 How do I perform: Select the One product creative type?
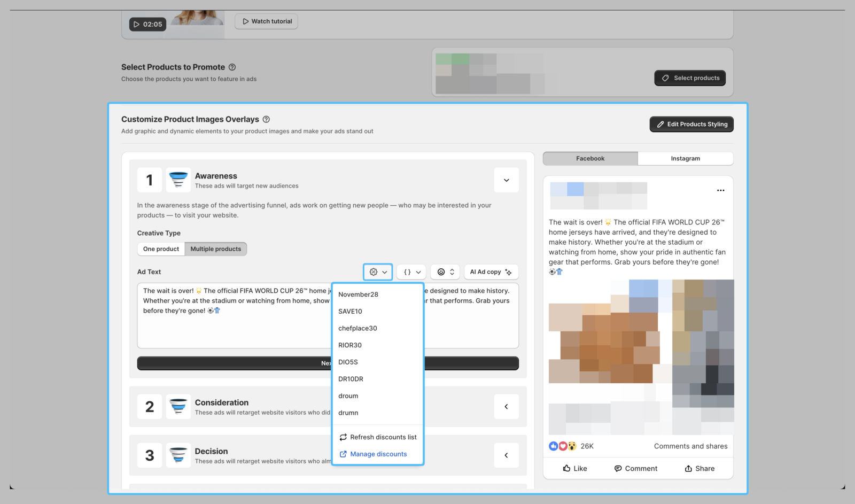point(161,249)
